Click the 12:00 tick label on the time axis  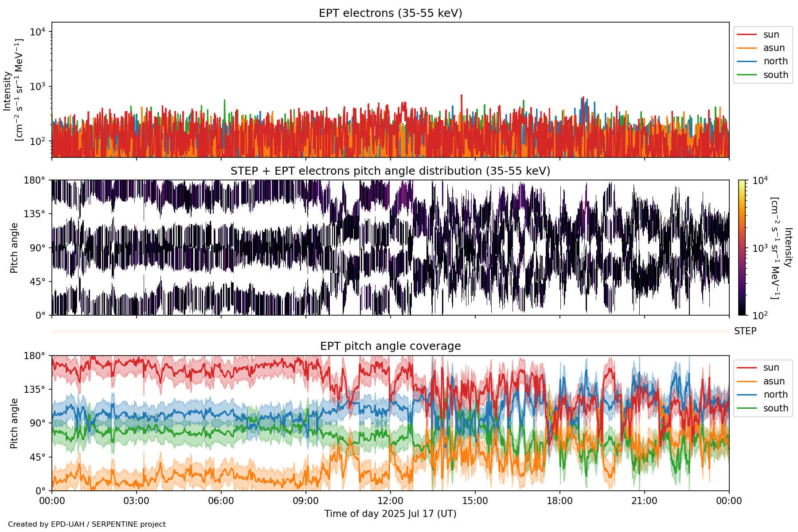(x=390, y=501)
